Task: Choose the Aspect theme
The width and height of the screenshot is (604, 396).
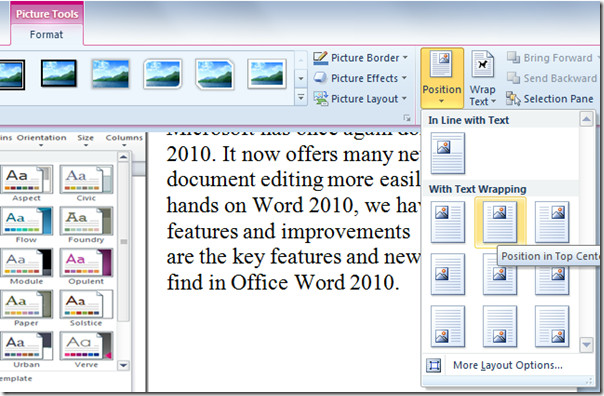Action: [26, 184]
